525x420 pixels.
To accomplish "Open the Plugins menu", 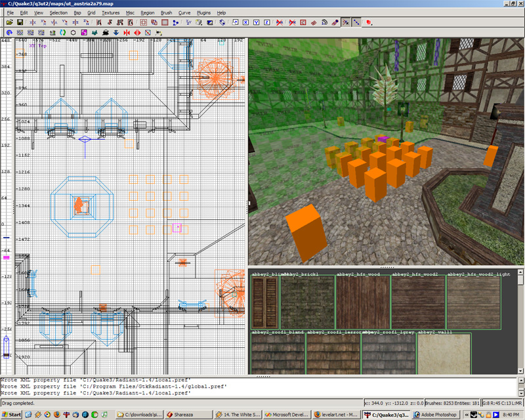I will [203, 12].
